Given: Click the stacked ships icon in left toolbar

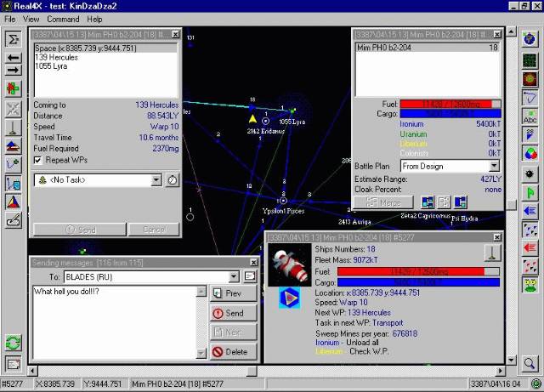Looking at the screenshot, I should click(14, 146).
